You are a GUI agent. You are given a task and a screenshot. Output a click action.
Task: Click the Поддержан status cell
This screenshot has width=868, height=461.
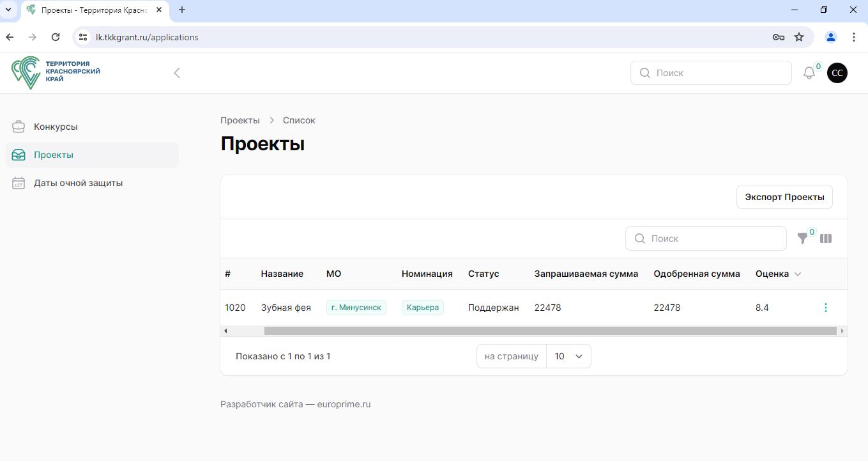494,308
